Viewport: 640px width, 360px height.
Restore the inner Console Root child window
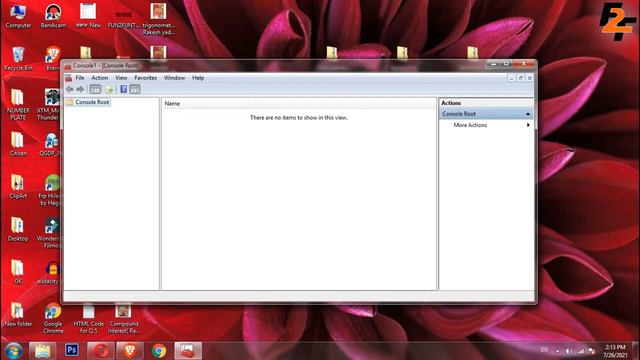pos(521,78)
